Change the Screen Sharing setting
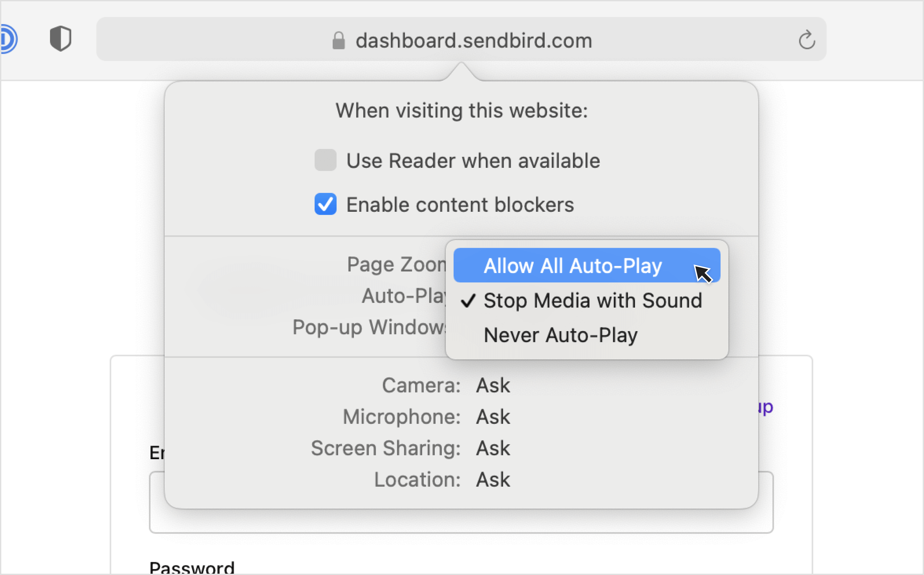Viewport: 924px width, 575px height. pos(493,448)
